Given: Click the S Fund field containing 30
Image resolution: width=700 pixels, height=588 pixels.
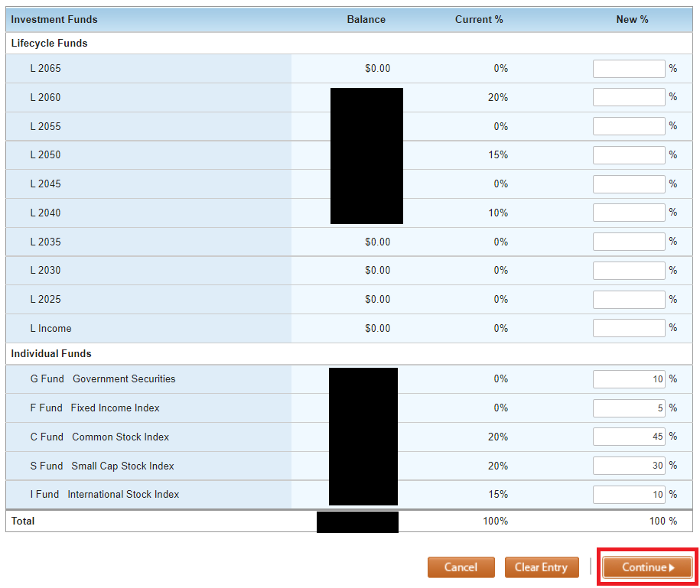Looking at the screenshot, I should point(628,465).
